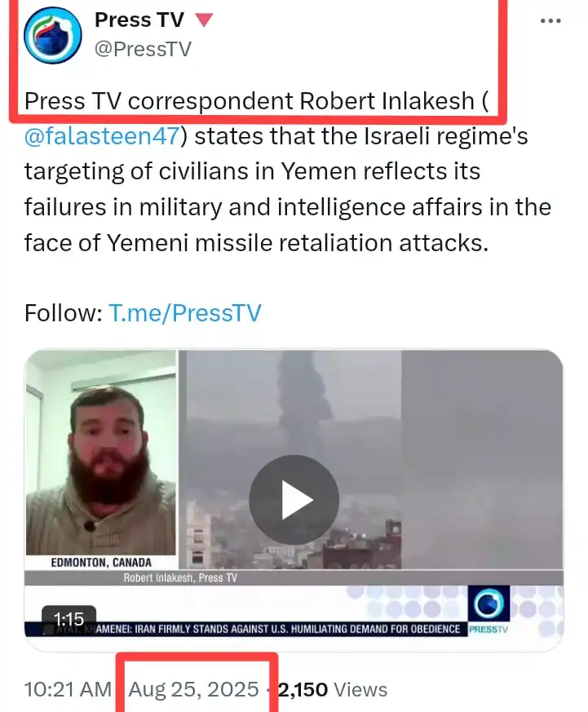
Task: Follow the T.me/PressTV link
Action: [185, 313]
